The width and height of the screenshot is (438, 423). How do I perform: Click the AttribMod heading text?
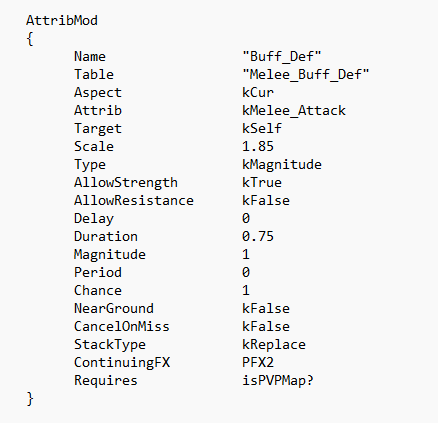(x=62, y=21)
